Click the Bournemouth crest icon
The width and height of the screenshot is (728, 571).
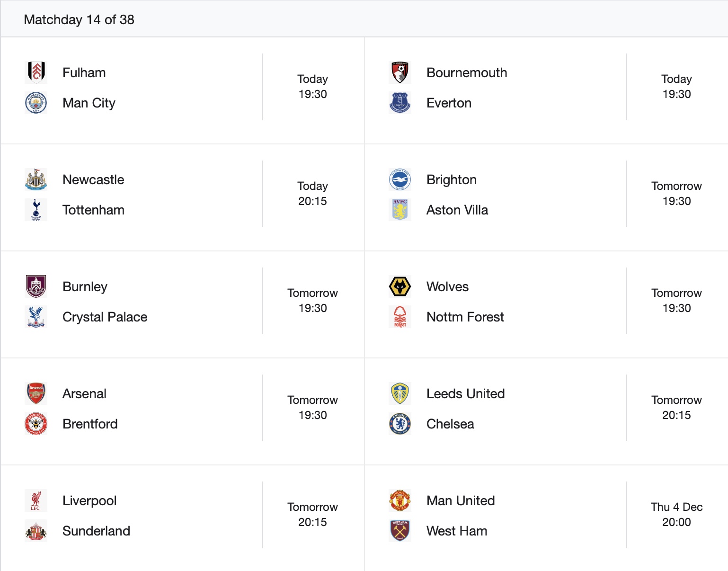[x=400, y=72]
